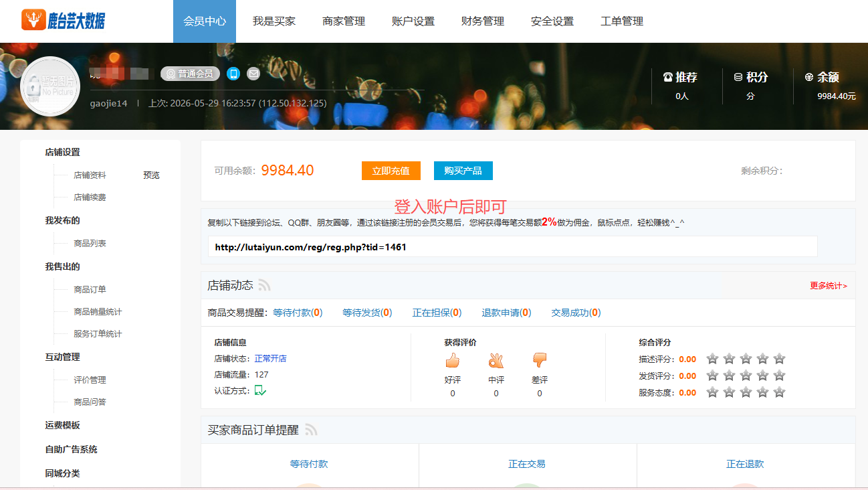
Task: Open 服务订单统计 in the sidebar
Action: pyautogui.click(x=98, y=334)
